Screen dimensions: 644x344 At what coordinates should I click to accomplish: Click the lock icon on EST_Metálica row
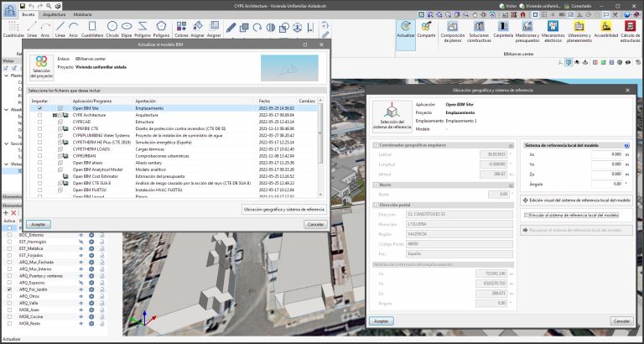point(101,248)
